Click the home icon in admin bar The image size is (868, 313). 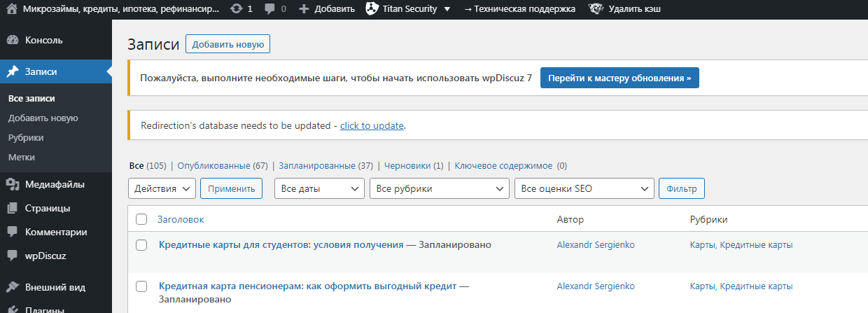[12, 9]
